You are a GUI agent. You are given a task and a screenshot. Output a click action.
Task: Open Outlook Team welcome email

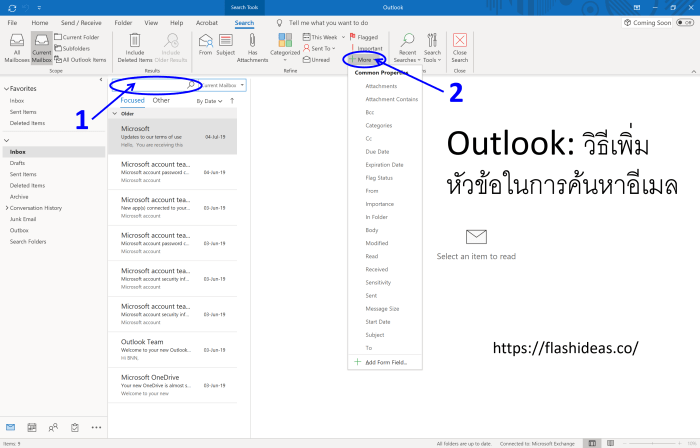click(x=172, y=350)
